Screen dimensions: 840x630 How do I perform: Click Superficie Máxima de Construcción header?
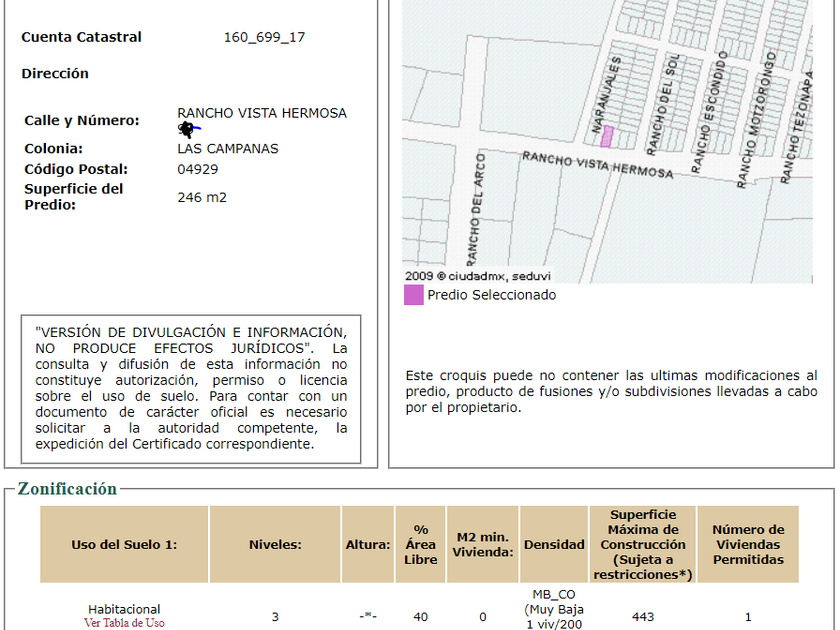[x=643, y=544]
